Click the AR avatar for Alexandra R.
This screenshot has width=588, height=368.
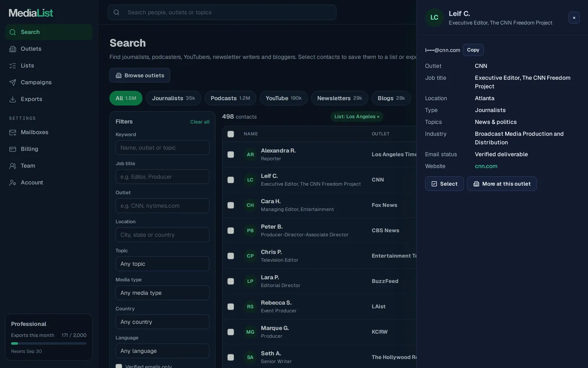coord(250,155)
